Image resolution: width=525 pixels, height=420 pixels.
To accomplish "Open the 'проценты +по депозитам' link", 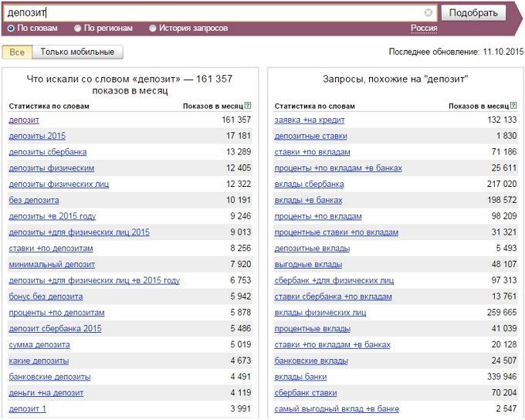I will click(x=56, y=313).
